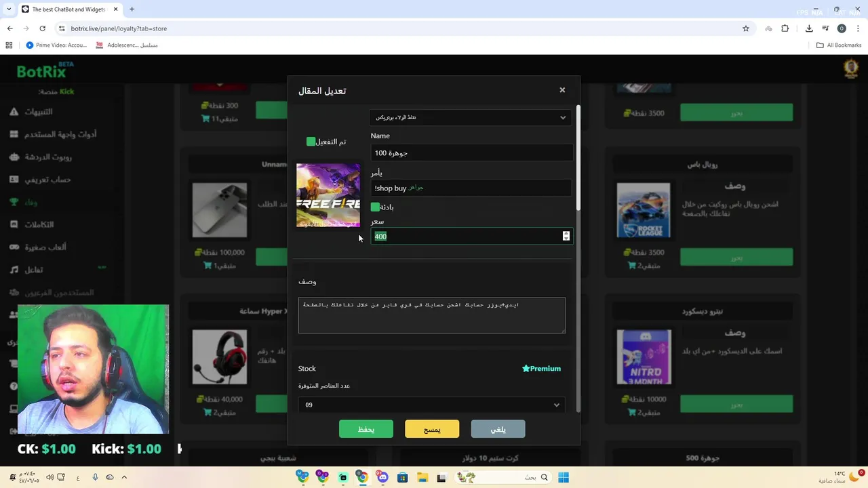Click the taskbar search box
Image resolution: width=868 pixels, height=488 pixels.
tap(502, 477)
